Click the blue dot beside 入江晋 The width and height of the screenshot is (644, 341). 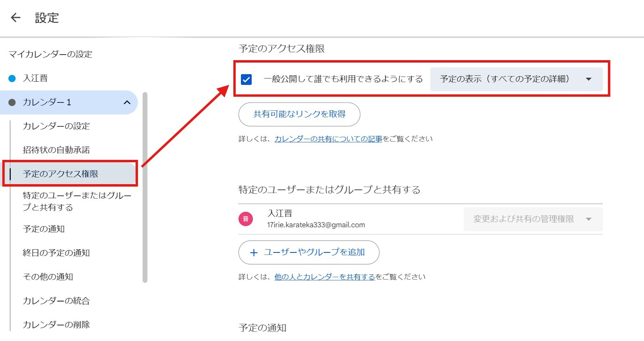coord(12,78)
